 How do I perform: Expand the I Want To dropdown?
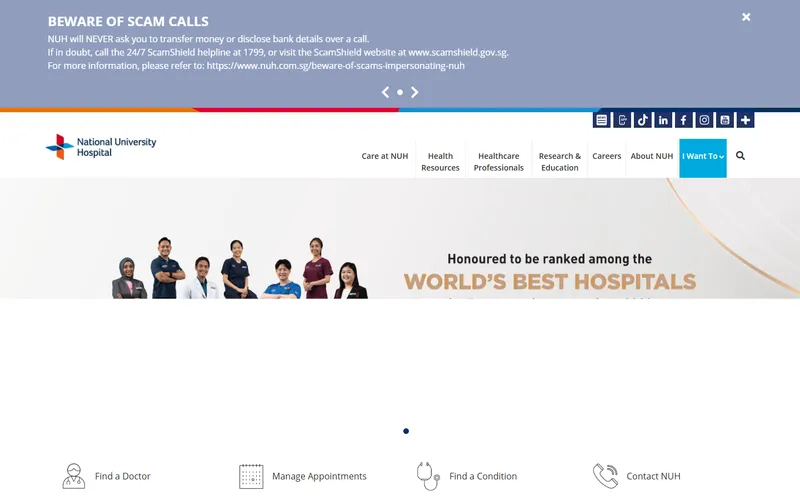(x=703, y=158)
